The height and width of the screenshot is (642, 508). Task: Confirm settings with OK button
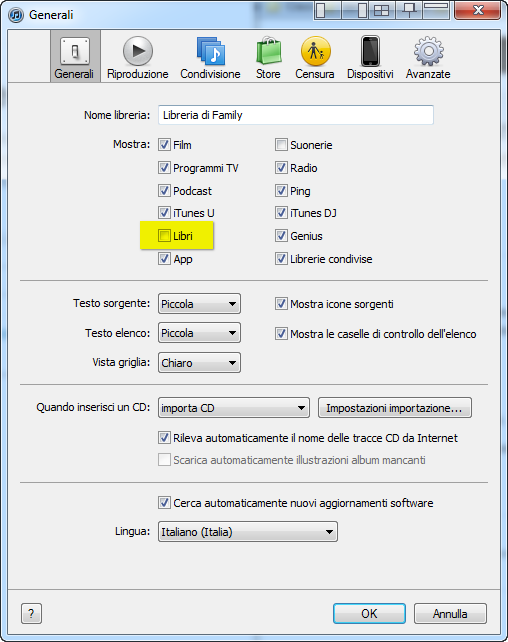tap(369, 613)
